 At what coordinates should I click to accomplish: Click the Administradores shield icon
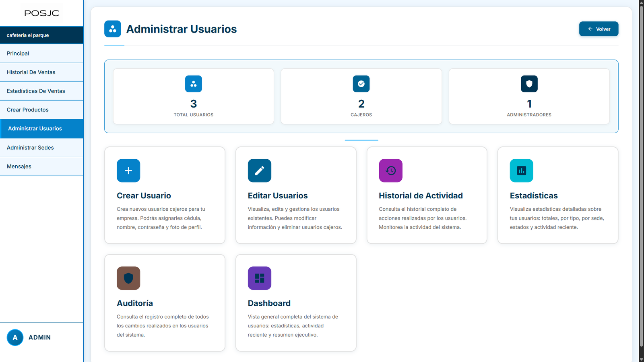pos(529,84)
